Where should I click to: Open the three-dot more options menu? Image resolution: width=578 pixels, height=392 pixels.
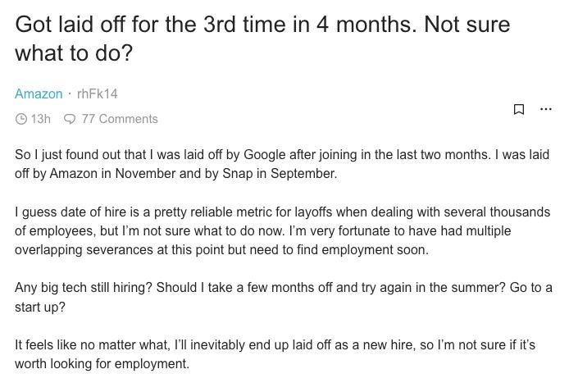(x=545, y=109)
